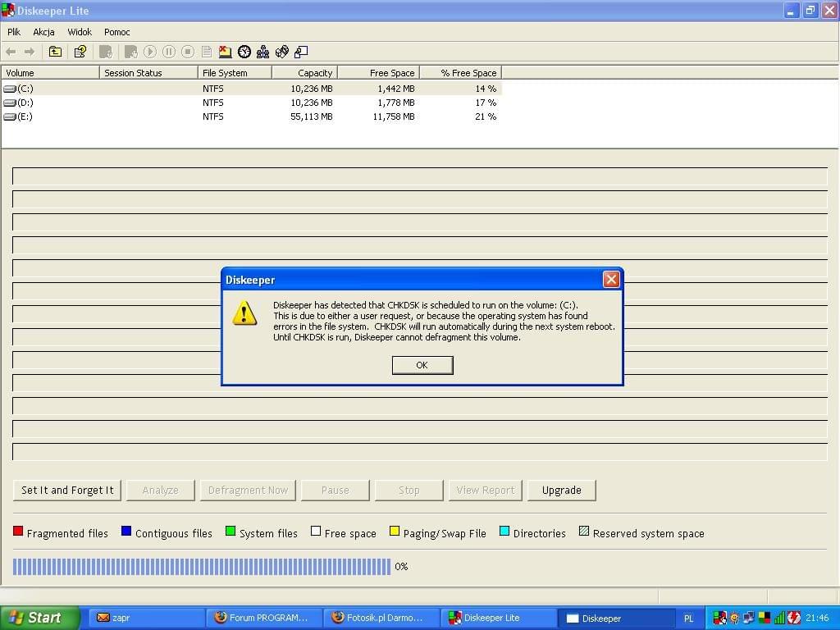
Task: Click the white Free space swatch
Action: [x=316, y=531]
